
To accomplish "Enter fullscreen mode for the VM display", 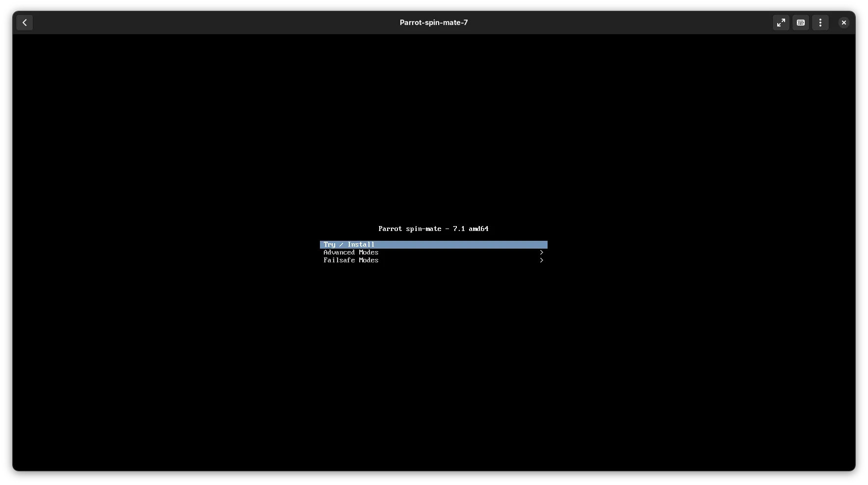I will point(781,23).
